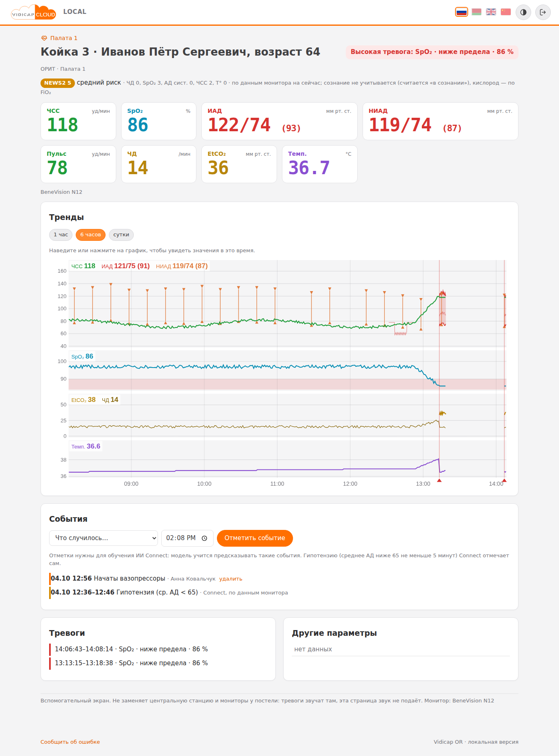The width and height of the screenshot is (559, 756).
Task: Click the Vidicap Cloud logo
Action: pos(33,12)
